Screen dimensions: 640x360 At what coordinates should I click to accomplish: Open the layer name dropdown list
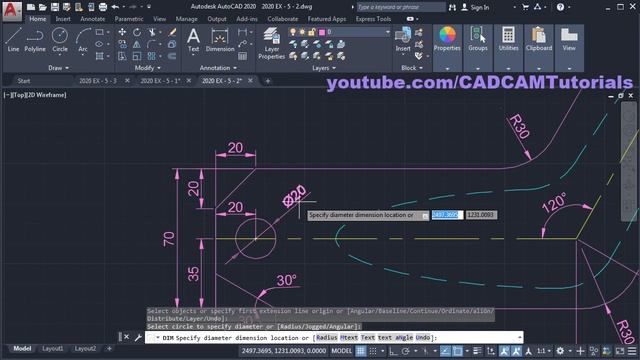point(387,32)
